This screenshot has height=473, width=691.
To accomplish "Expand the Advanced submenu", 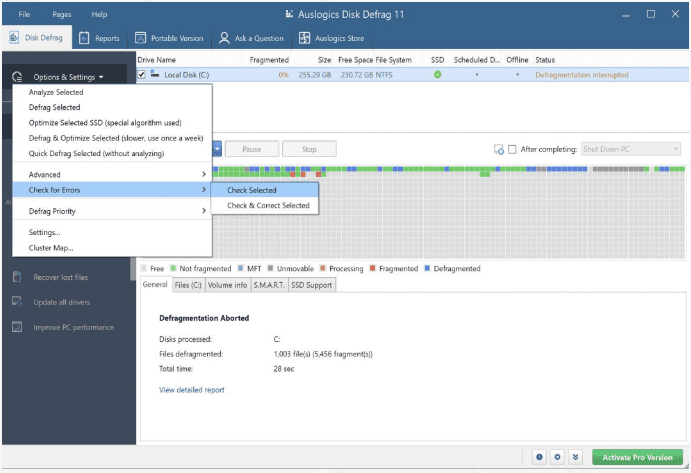I will click(110, 175).
